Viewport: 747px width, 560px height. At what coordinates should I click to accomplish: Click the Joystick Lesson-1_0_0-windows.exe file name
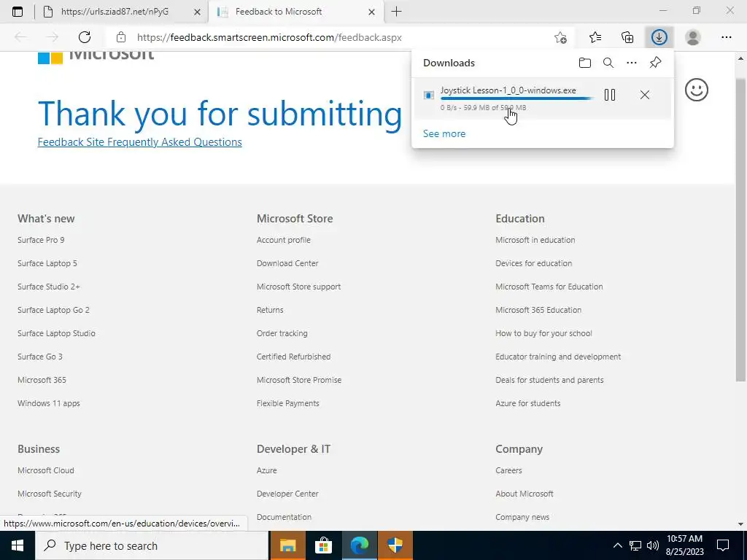pos(508,90)
